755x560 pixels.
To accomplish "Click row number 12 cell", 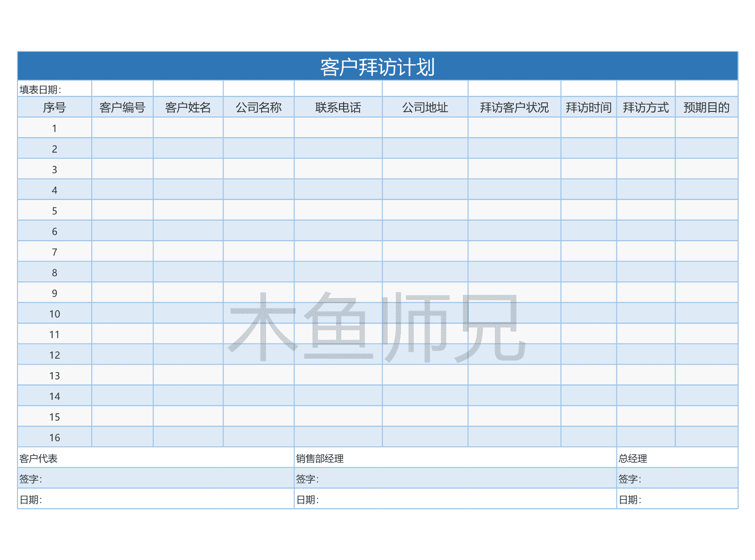I will click(55, 355).
